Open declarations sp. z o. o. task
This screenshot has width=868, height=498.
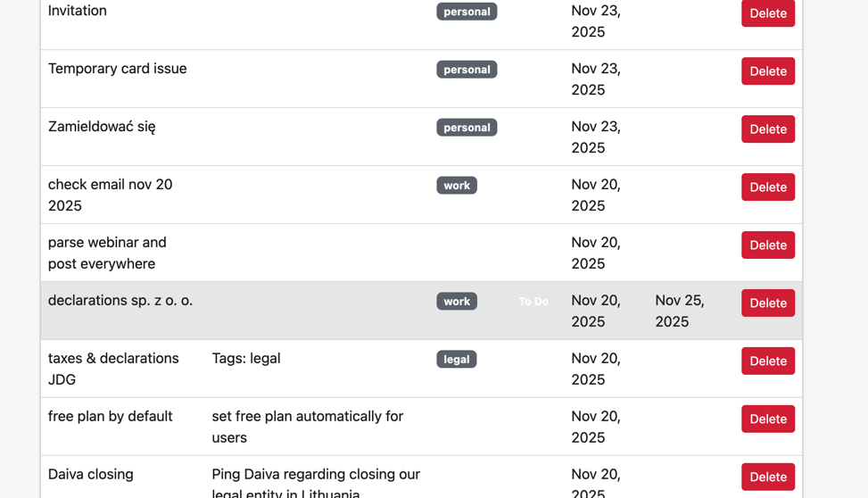point(120,301)
